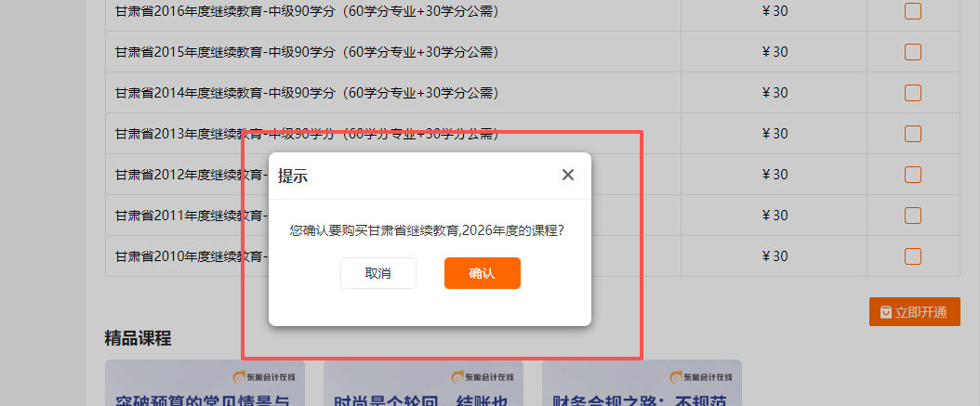Click the 甘肃省2012年度继续教育 course name
980x406 pixels.
[x=191, y=175]
